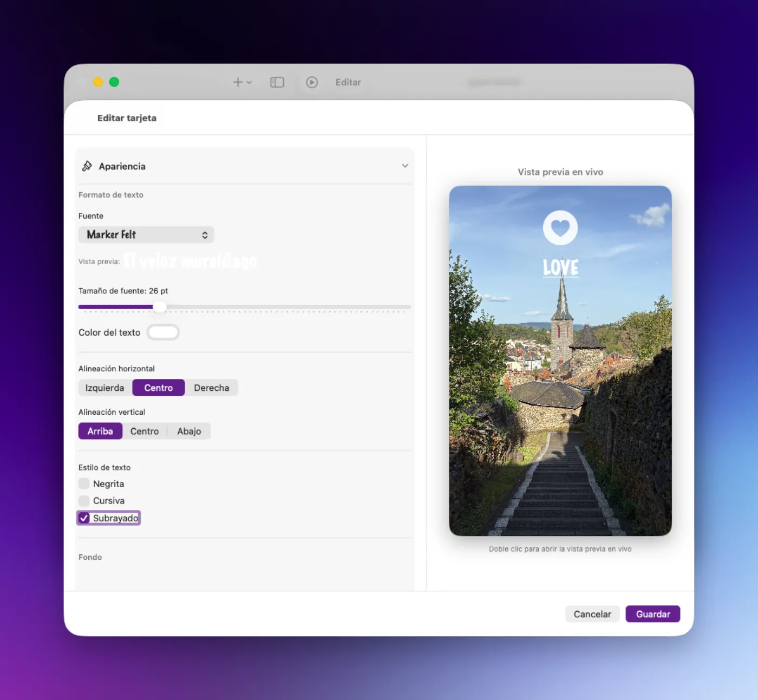Click the green zoom window button
This screenshot has width=758, height=700.
point(114,82)
